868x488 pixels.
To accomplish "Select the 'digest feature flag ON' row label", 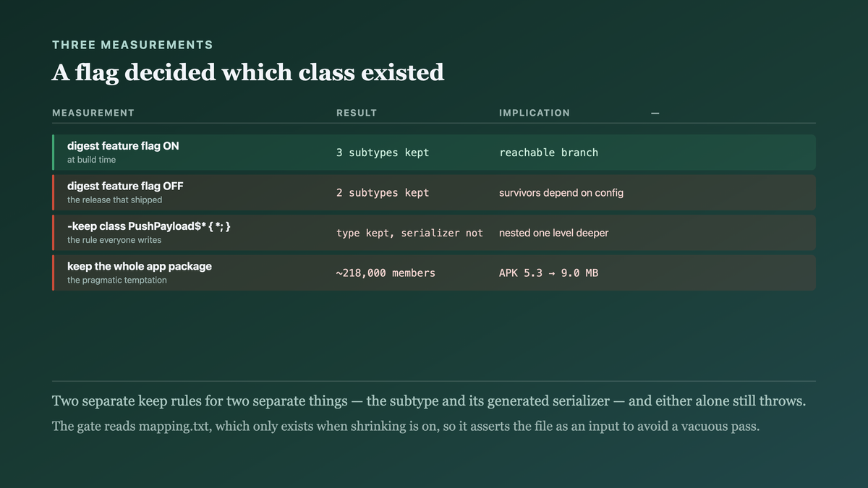I will pyautogui.click(x=123, y=146).
